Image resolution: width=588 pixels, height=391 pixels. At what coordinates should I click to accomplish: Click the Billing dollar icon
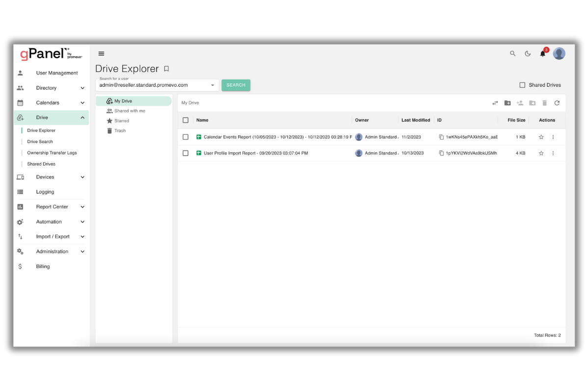pos(20,267)
